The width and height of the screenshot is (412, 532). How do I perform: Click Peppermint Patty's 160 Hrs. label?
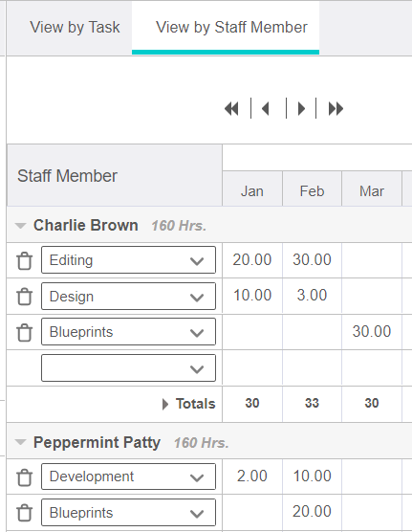coord(202,443)
